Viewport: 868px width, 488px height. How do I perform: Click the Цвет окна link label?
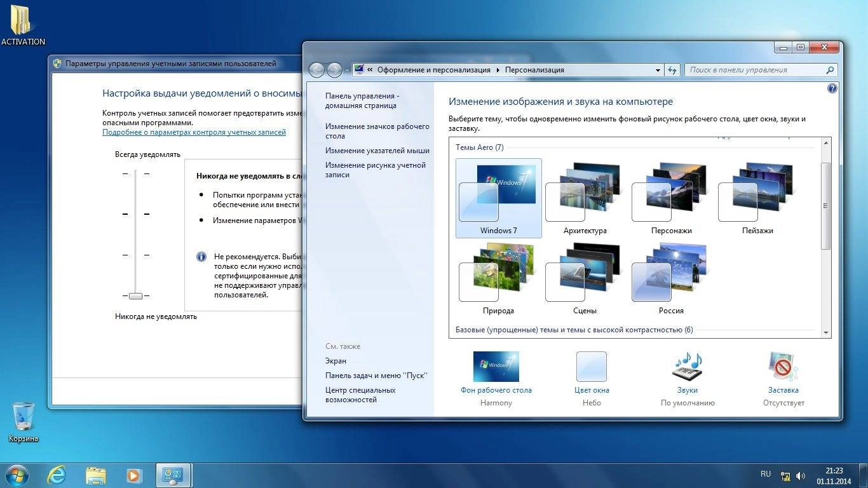point(592,390)
